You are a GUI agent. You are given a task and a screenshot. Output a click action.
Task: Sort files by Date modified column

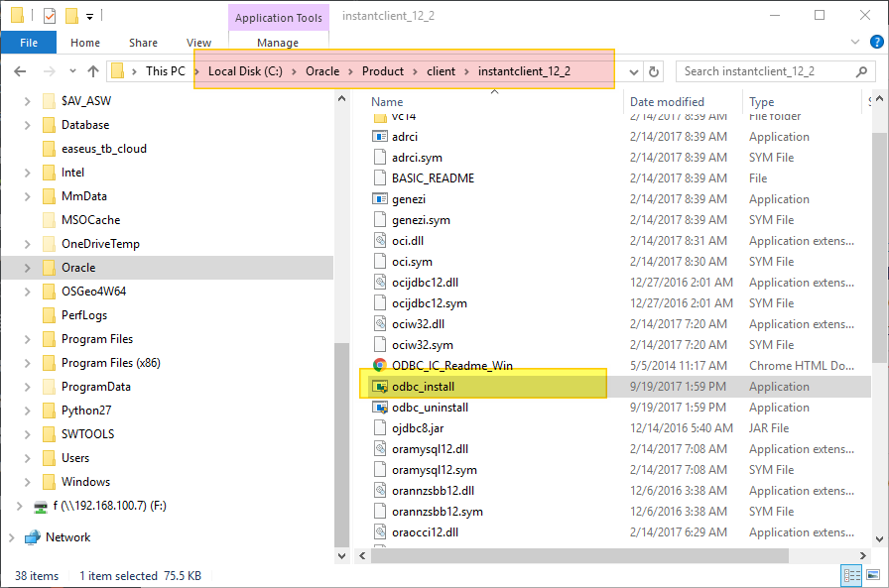(667, 102)
